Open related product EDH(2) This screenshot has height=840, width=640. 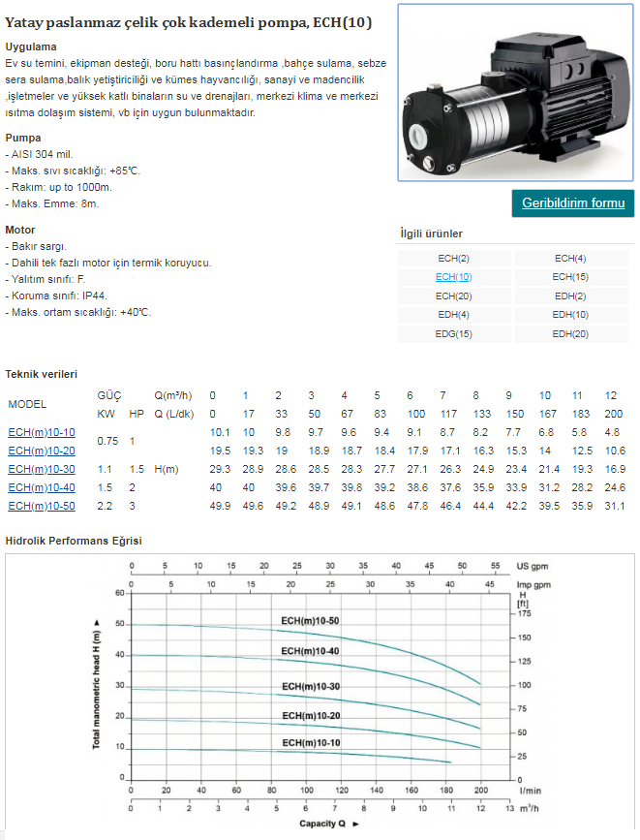click(x=570, y=296)
